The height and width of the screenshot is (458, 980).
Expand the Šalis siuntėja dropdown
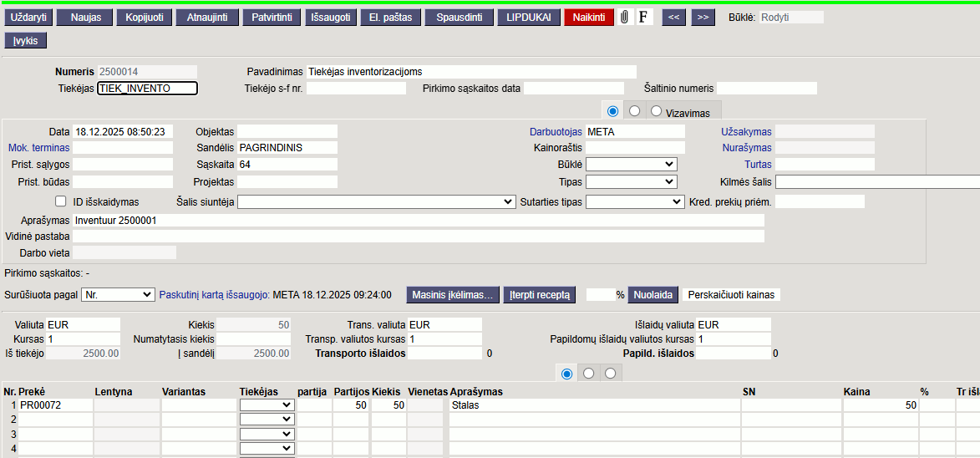(x=376, y=201)
